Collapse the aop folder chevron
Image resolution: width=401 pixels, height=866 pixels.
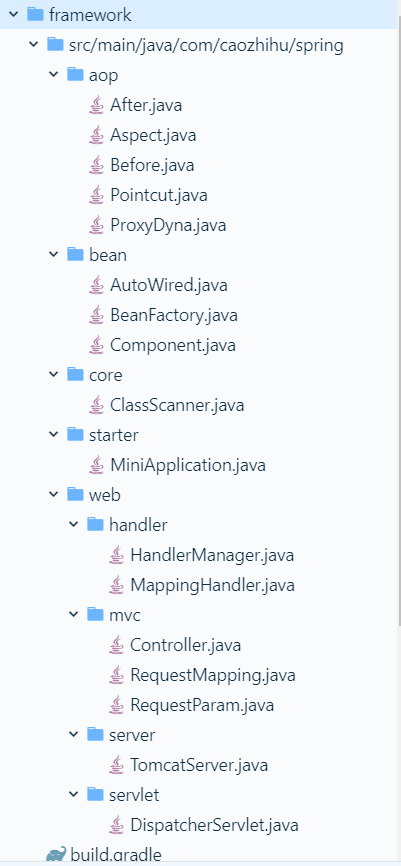[x=54, y=75]
